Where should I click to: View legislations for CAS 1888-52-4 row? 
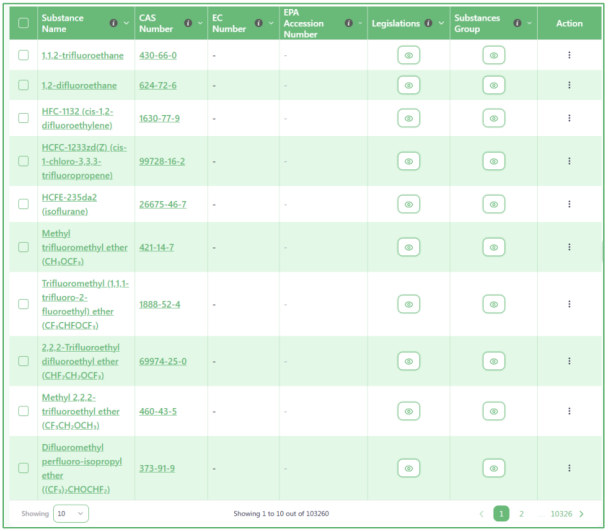(x=408, y=304)
